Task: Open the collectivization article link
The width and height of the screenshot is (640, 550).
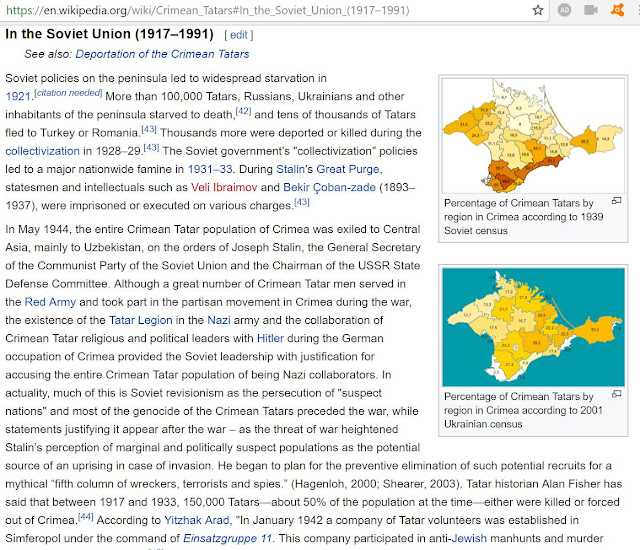Action: [42, 151]
